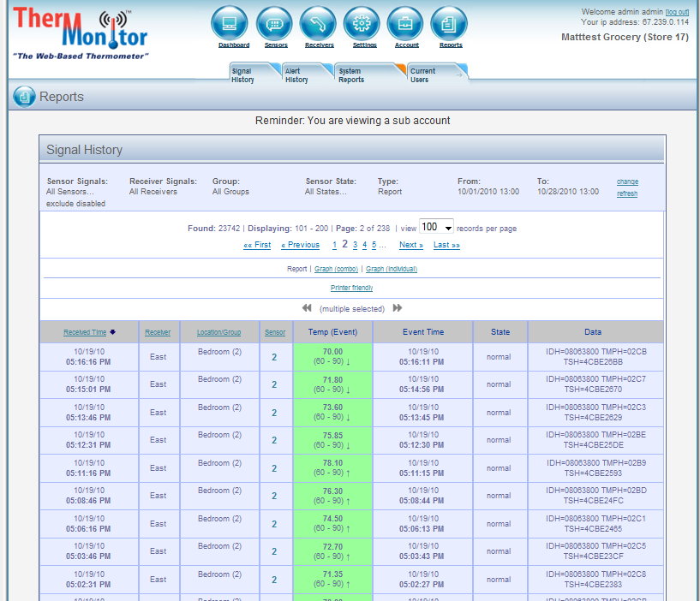Open the Graph (combo) view link
700x601 pixels.
336,269
